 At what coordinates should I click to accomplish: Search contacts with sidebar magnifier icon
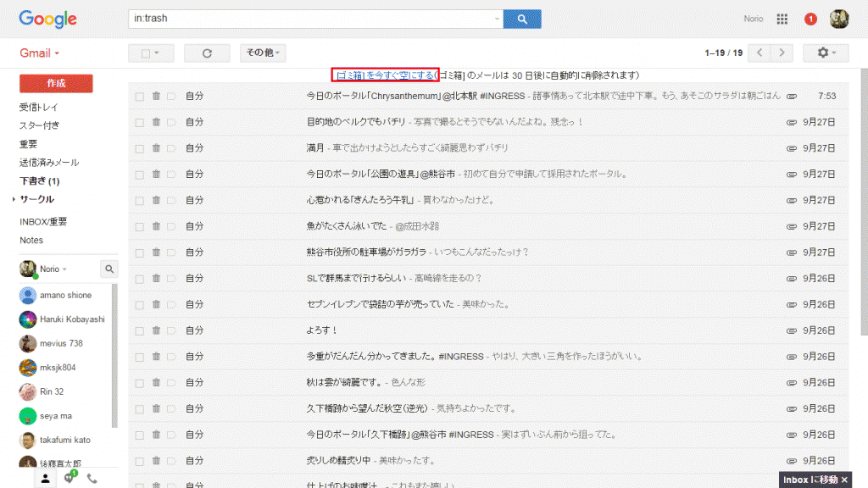click(109, 269)
